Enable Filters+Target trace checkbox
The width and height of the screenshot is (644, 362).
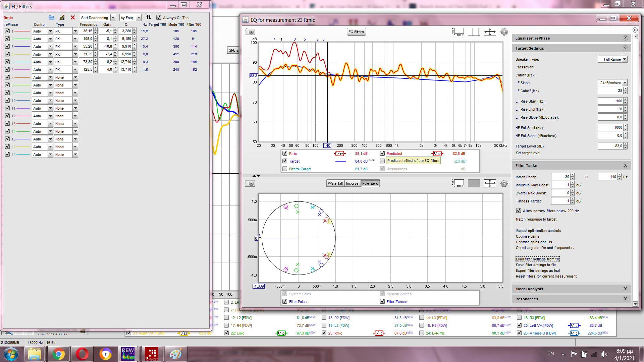[285, 169]
